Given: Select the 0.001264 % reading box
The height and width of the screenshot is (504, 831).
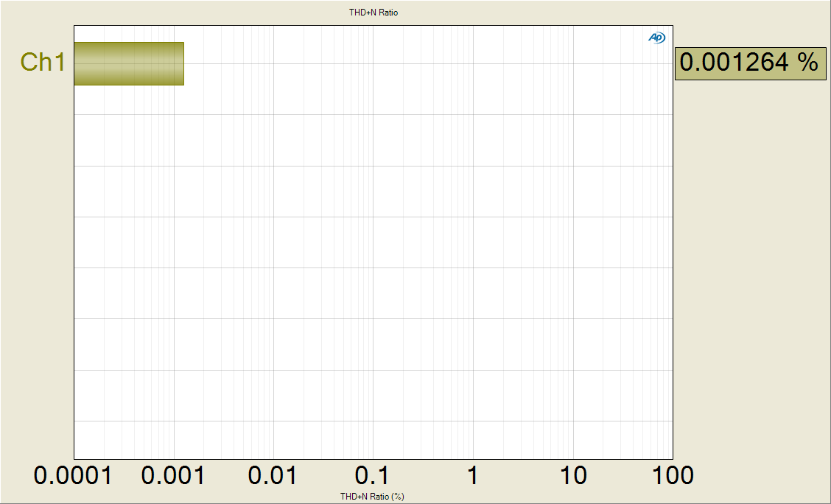Looking at the screenshot, I should (750, 63).
